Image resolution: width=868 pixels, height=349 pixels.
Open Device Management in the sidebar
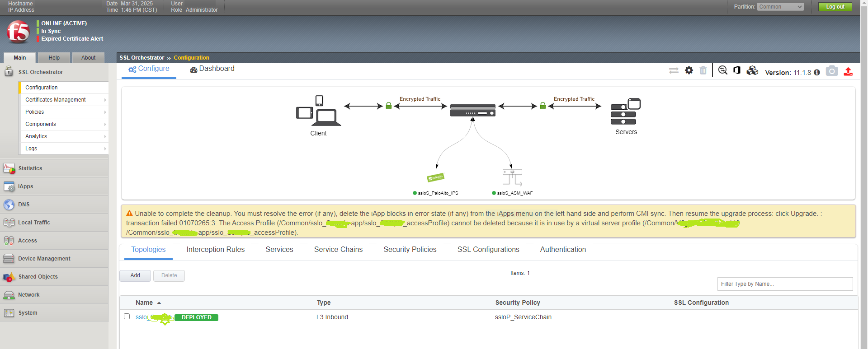54,259
